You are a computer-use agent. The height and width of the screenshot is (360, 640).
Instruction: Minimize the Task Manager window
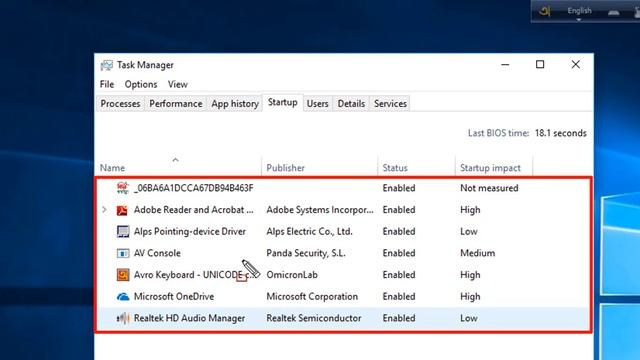click(x=505, y=64)
